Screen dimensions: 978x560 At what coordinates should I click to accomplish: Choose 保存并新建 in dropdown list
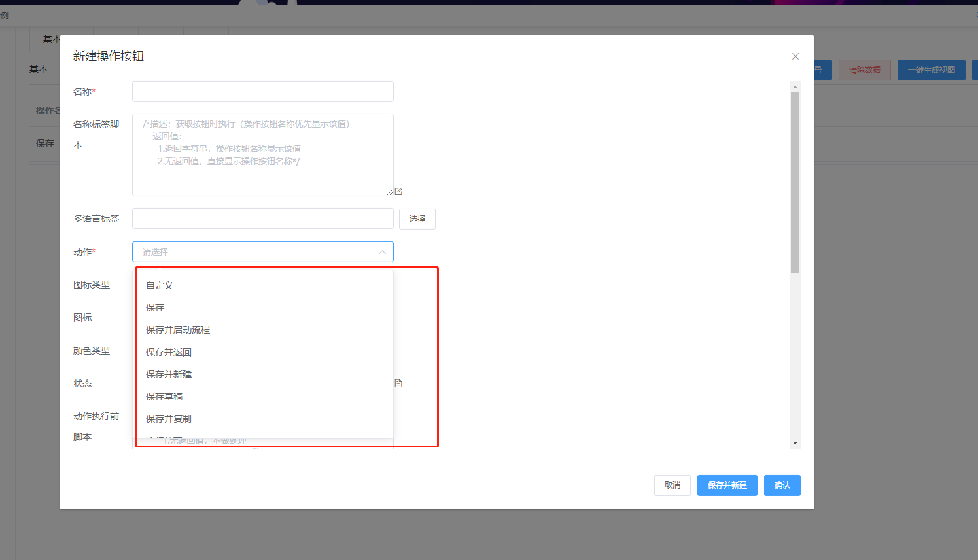(265, 374)
